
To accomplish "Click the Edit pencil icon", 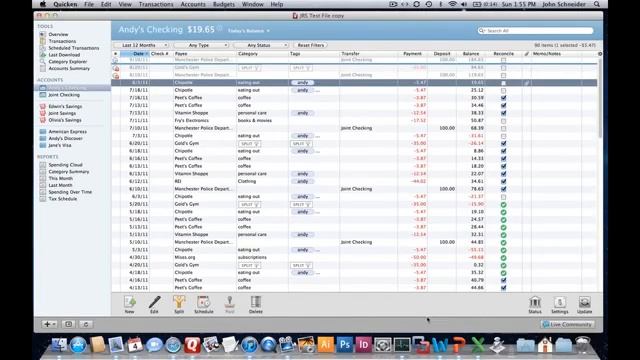I will pos(154,303).
